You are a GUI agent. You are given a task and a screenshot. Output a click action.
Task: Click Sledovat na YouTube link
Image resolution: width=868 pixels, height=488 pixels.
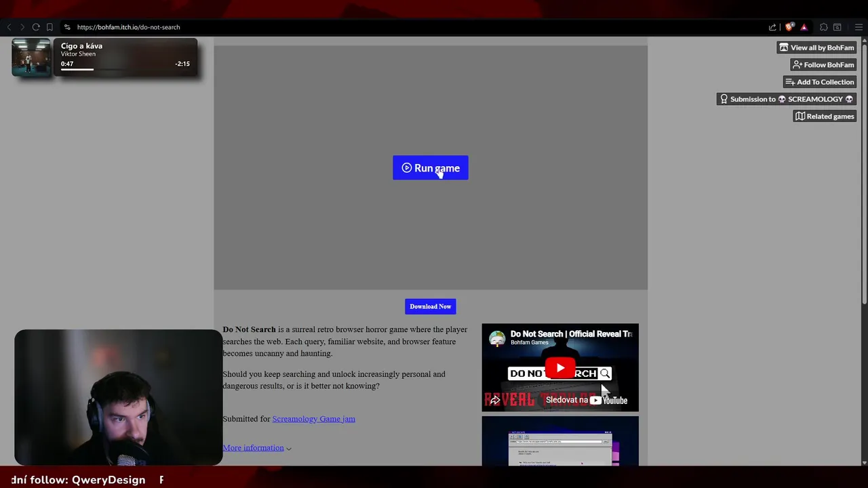587,400
